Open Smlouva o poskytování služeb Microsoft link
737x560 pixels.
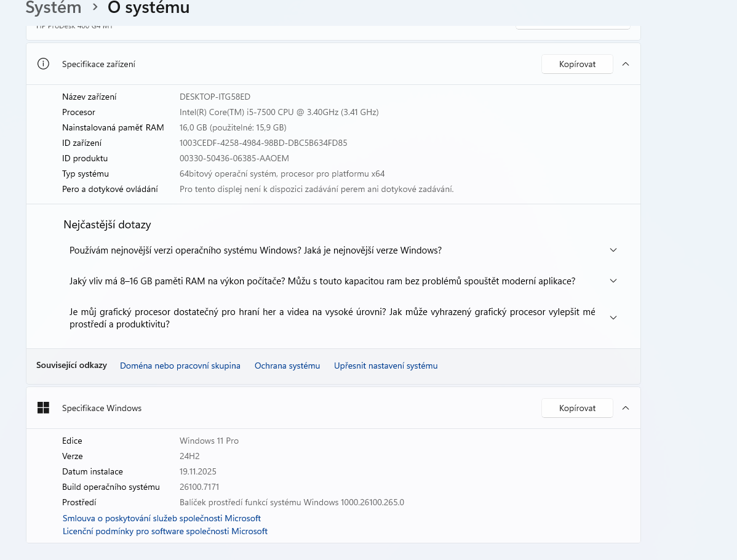point(162,518)
